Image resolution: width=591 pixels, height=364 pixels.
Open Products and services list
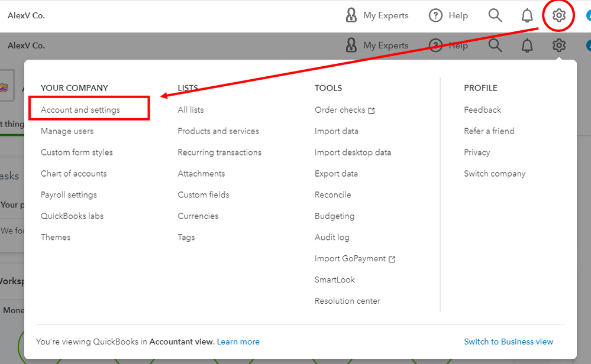click(219, 131)
